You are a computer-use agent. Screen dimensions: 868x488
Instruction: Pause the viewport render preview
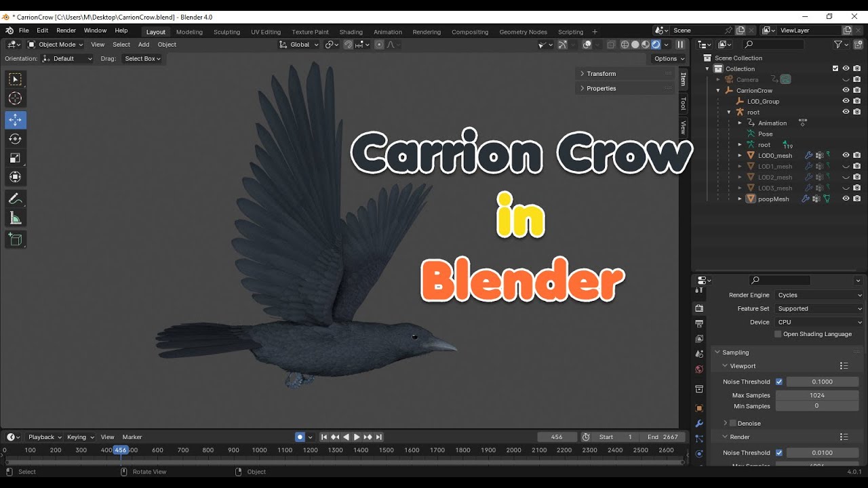[680, 45]
